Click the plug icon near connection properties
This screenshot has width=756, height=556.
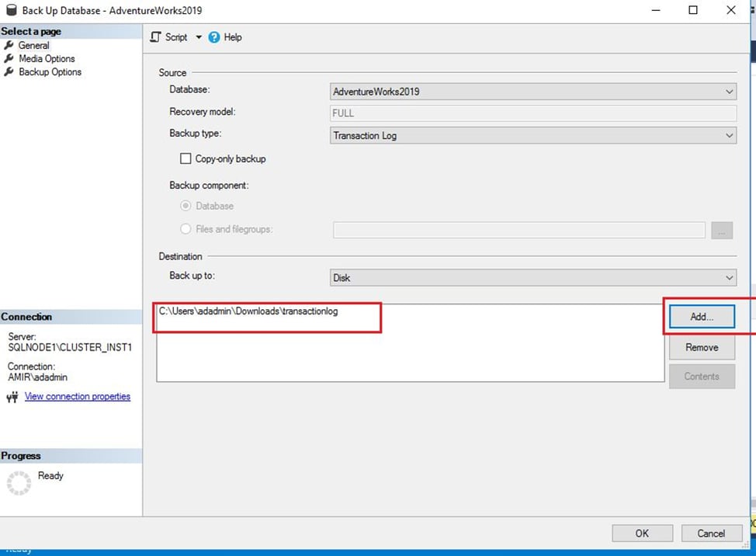[x=14, y=396]
